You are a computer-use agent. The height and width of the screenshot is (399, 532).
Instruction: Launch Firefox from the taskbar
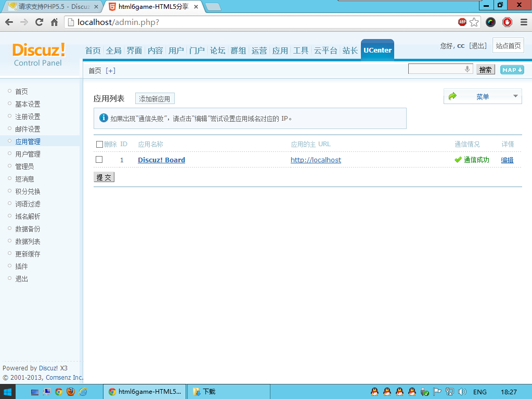point(71,392)
